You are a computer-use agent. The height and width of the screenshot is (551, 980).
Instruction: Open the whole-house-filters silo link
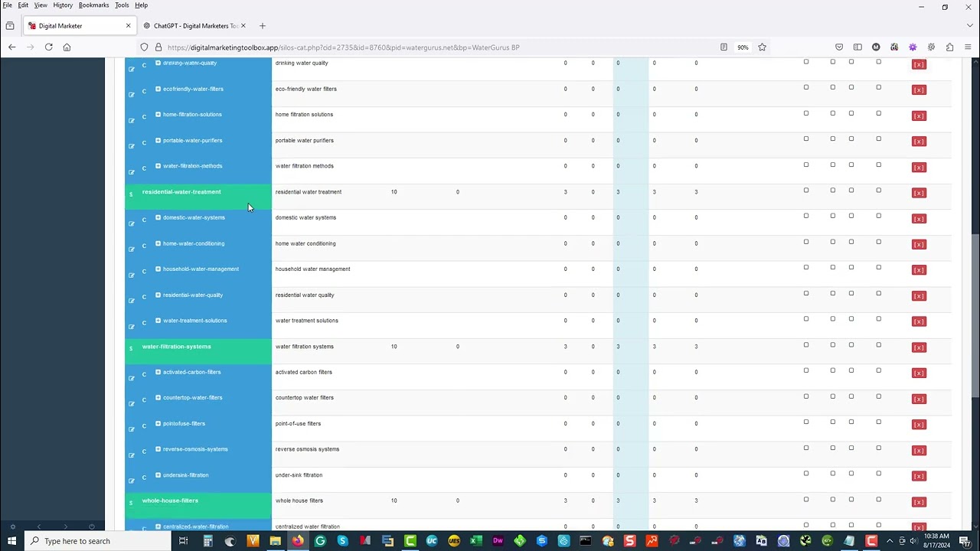point(170,500)
